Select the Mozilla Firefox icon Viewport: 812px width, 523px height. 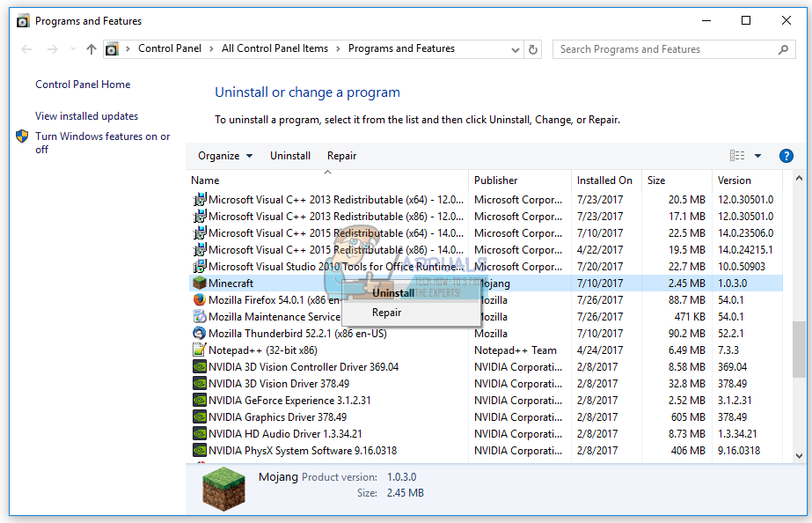point(201,299)
